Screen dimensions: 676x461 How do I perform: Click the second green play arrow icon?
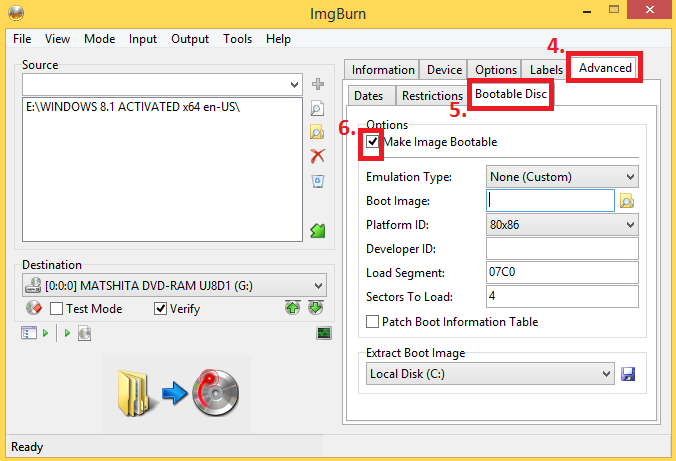pos(67,333)
